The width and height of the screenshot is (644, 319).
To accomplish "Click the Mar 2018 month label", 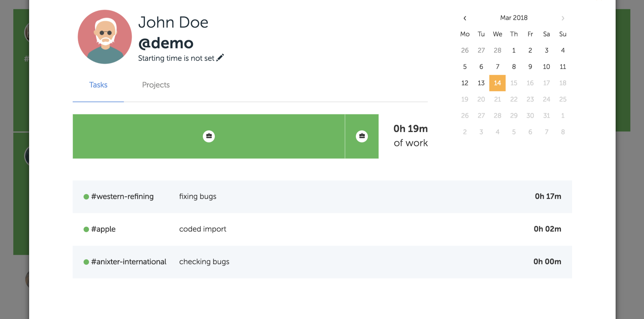I will point(514,18).
